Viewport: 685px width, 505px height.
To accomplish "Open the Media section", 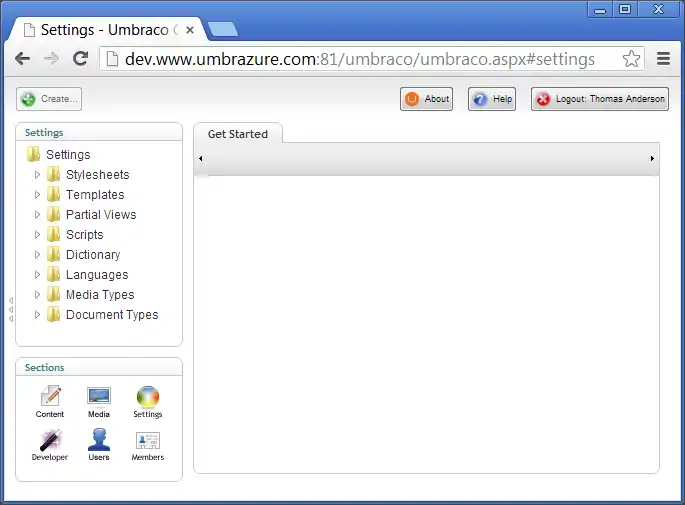I will [99, 402].
